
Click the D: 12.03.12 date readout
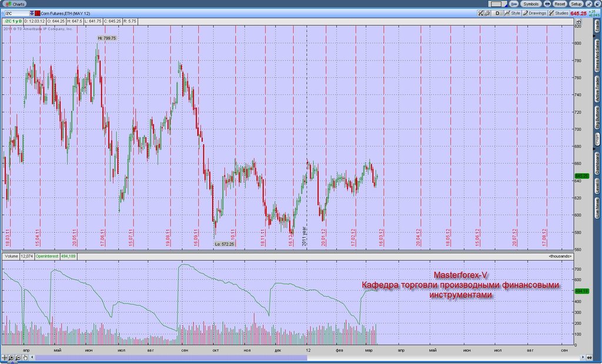tap(35, 21)
